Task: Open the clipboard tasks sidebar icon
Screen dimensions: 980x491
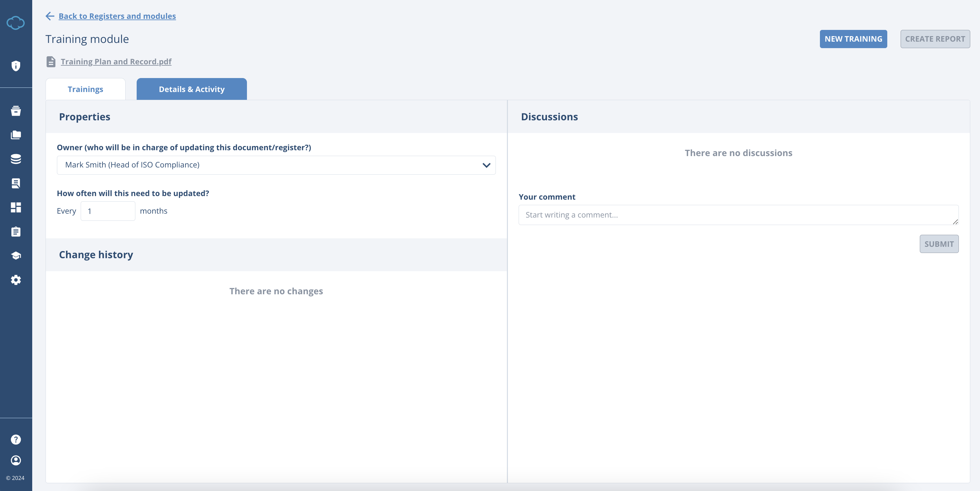Action: 16,232
